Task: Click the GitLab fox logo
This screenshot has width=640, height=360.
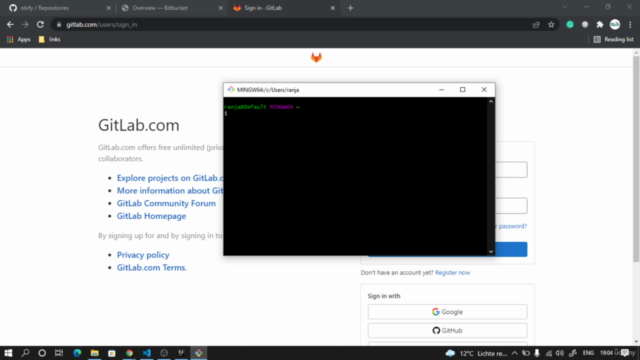Action: point(316,58)
